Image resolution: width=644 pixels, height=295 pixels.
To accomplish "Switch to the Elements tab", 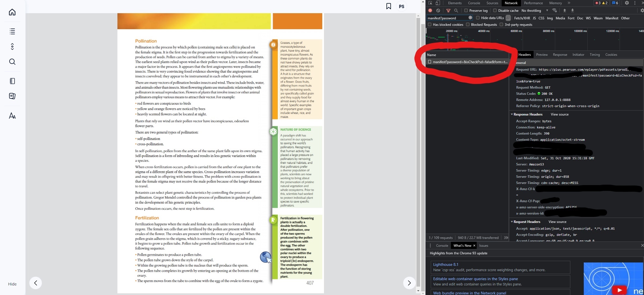I will (x=455, y=3).
